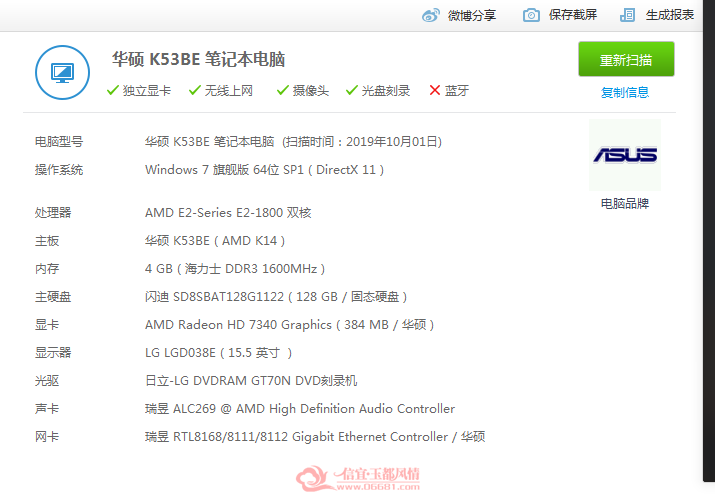The height and width of the screenshot is (500, 715).
Task: Click the green check beside 光盘刻录
Action: click(352, 90)
